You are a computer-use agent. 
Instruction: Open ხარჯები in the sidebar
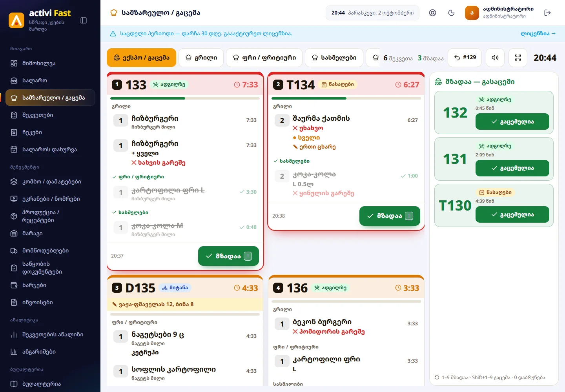tap(50, 285)
